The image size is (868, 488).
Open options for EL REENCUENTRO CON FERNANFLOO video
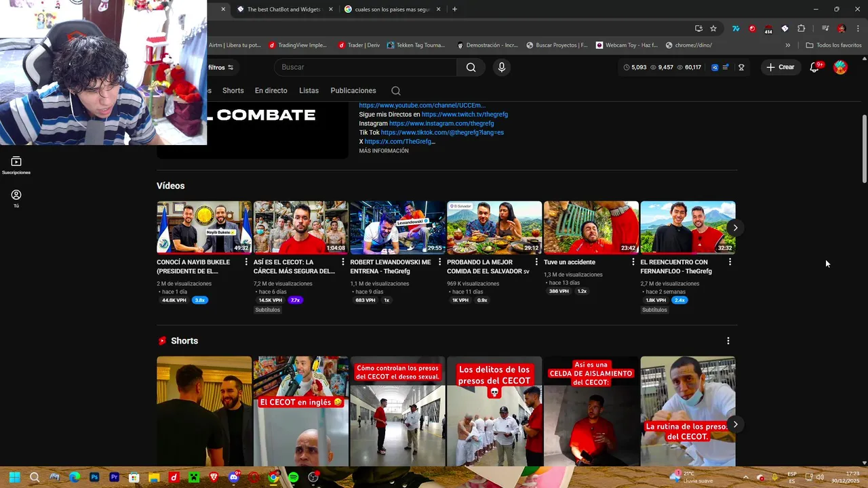(x=730, y=262)
